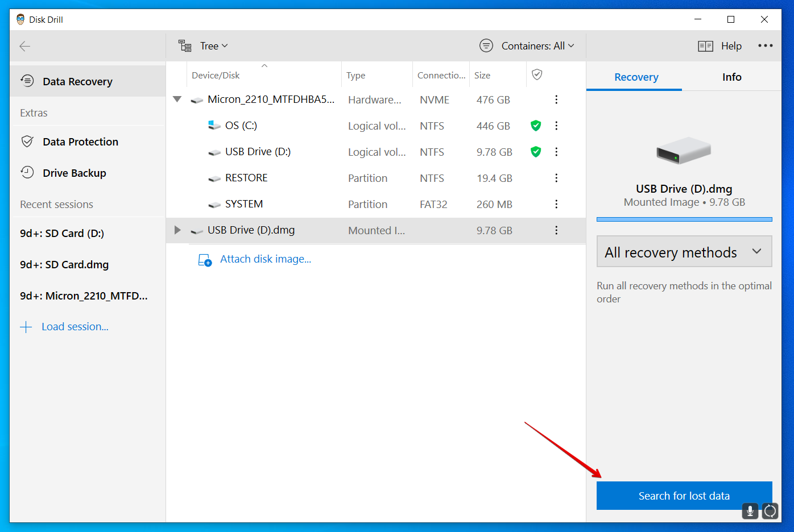
Task: Go back using the back arrow
Action: [x=24, y=46]
